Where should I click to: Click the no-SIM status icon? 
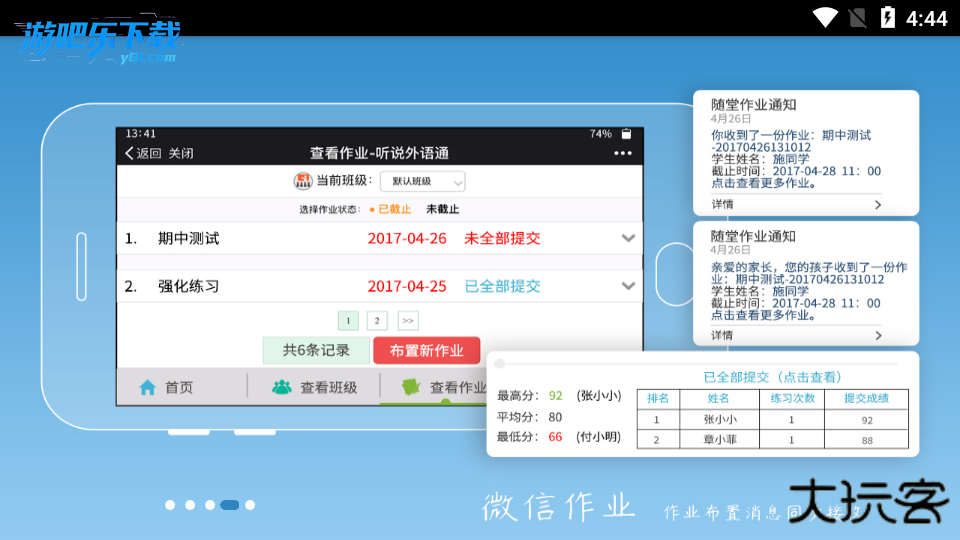tap(858, 18)
